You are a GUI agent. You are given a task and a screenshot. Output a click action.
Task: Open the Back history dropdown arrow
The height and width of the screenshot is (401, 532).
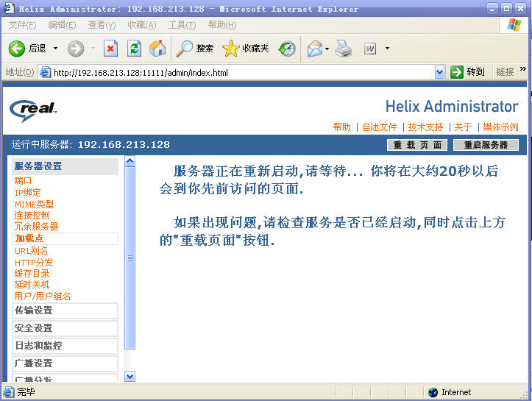55,49
